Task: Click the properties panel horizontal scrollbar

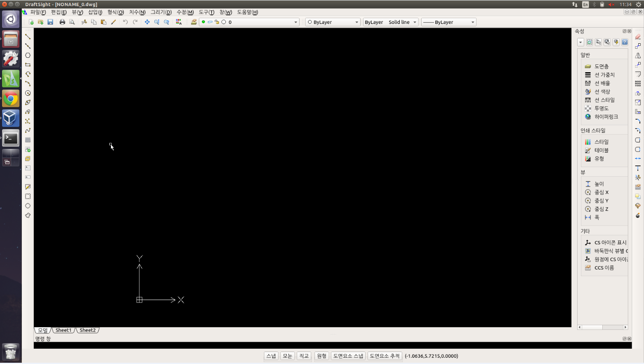Action: coord(603,327)
